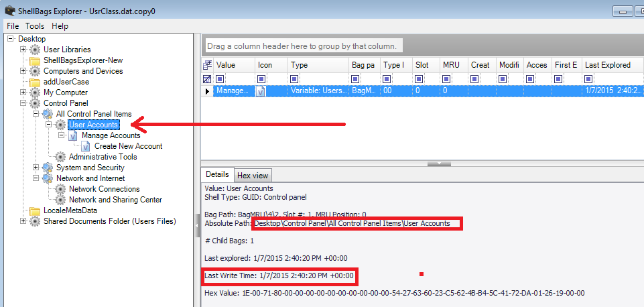
Task: Click the filter row clear icon
Action: coord(208,78)
